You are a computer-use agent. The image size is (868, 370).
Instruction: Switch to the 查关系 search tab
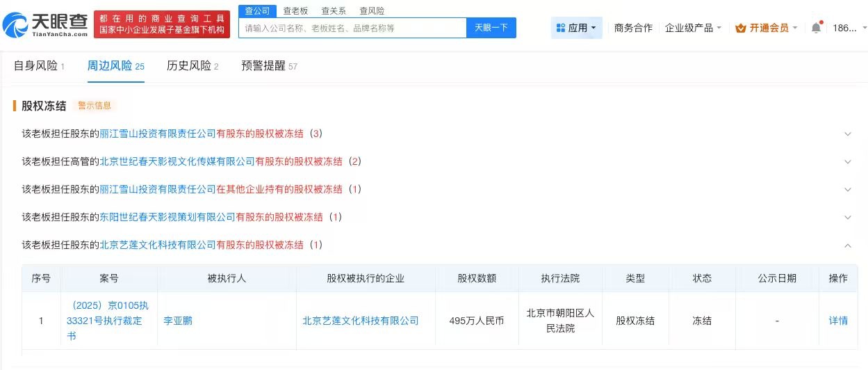click(334, 11)
